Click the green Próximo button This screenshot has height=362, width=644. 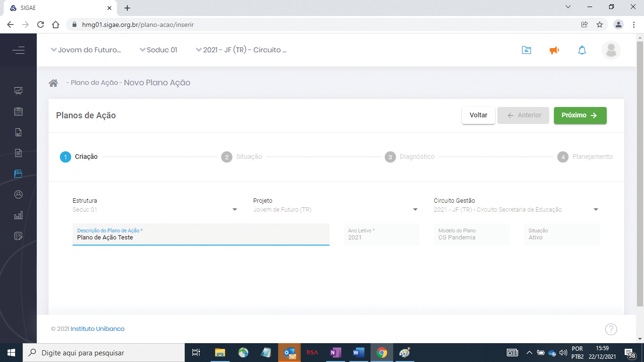pyautogui.click(x=580, y=115)
